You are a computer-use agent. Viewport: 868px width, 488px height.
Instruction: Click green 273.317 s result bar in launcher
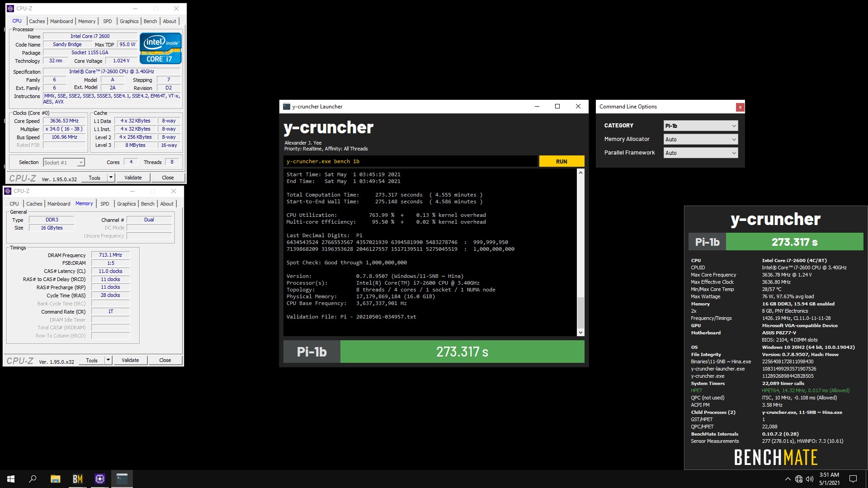tap(462, 352)
